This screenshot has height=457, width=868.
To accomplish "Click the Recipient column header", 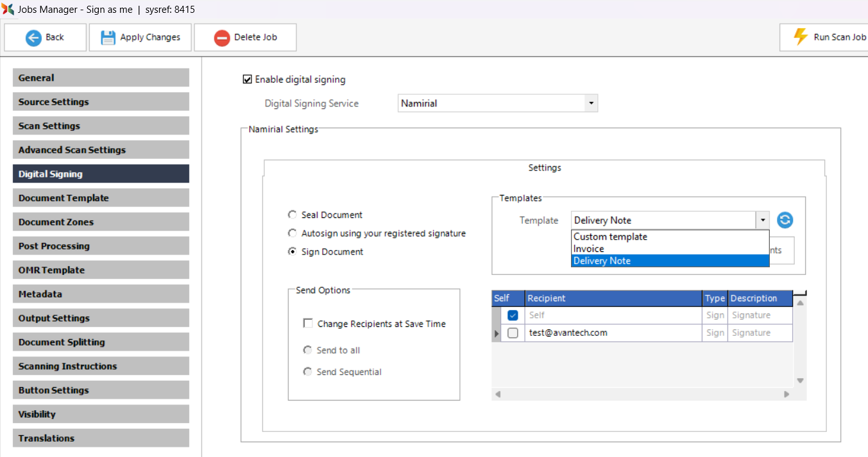I will pyautogui.click(x=613, y=298).
